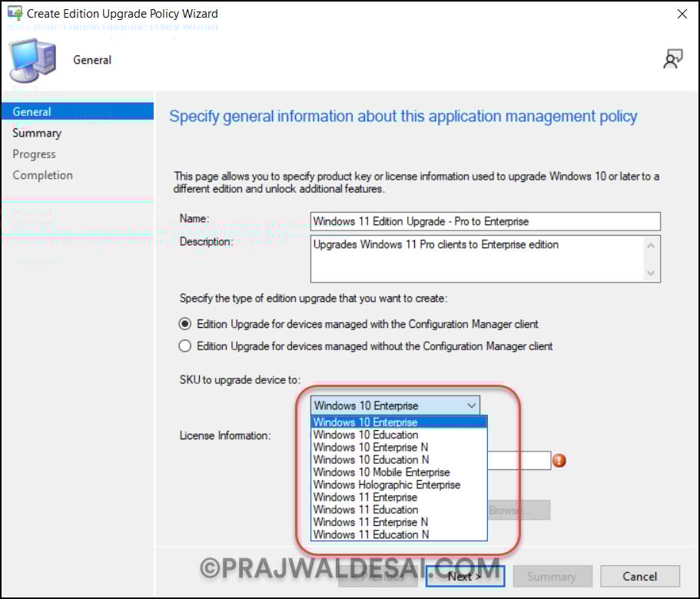The width and height of the screenshot is (700, 599).
Task: Choose Windows 11 Enterprise N option
Action: 399,522
